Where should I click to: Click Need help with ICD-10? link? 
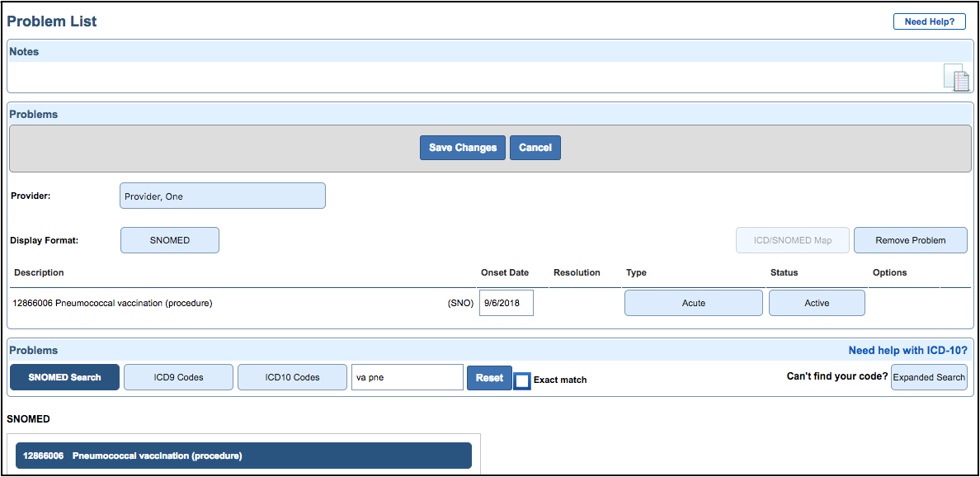point(907,350)
